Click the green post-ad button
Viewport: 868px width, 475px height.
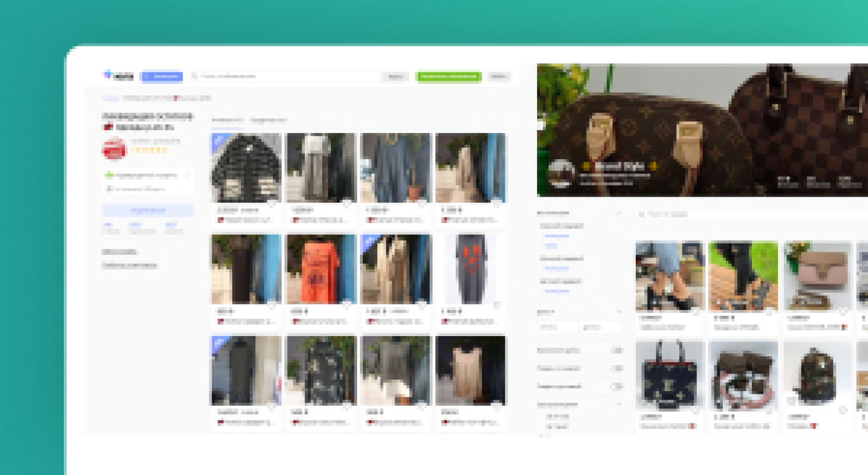449,76
